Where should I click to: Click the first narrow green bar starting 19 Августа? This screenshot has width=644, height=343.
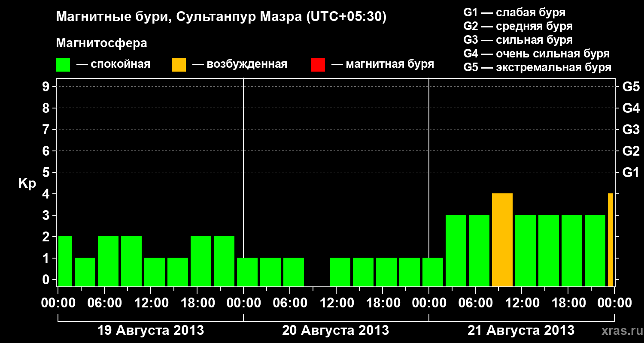65,262
